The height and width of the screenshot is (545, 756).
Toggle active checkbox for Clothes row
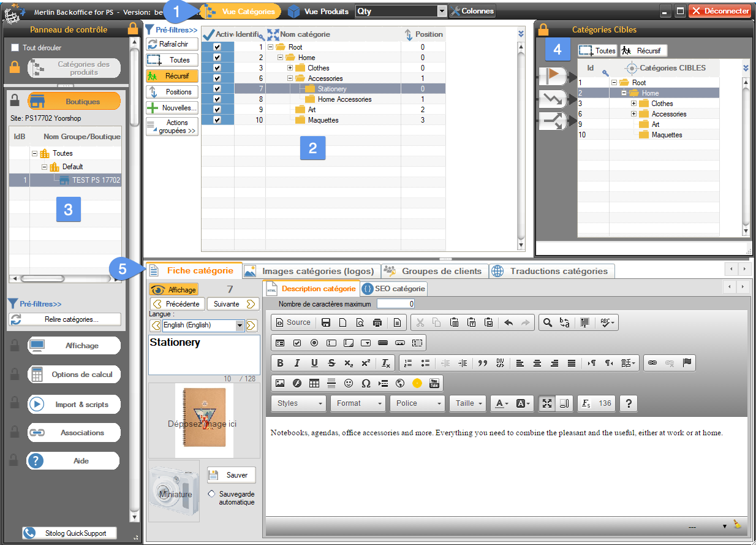point(217,68)
